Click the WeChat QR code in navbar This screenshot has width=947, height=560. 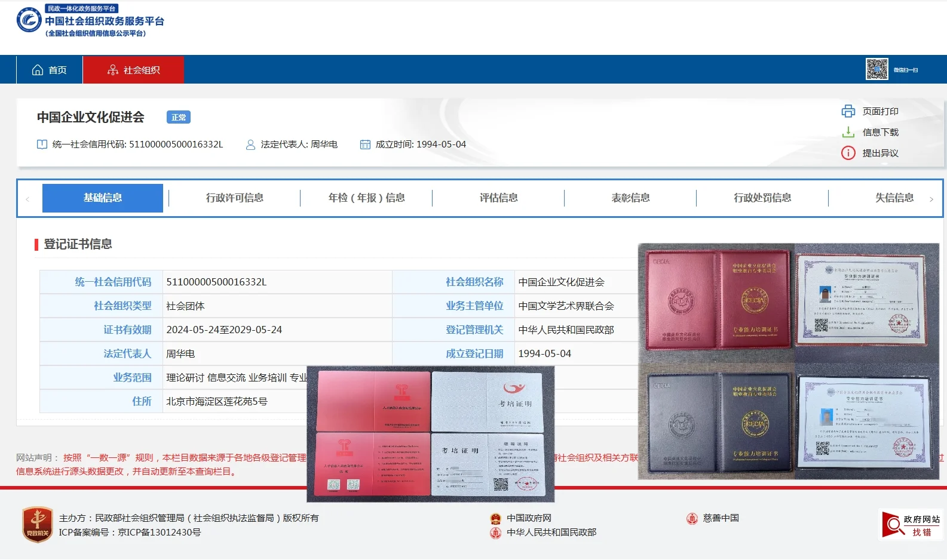[877, 69]
